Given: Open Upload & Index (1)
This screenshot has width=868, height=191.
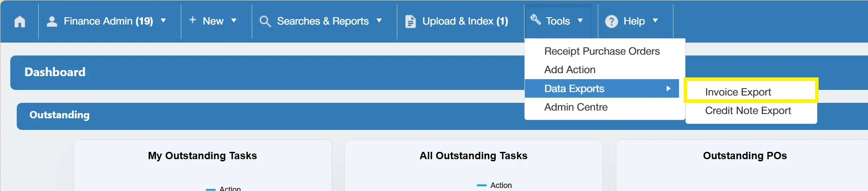Looking at the screenshot, I should pyautogui.click(x=465, y=21).
